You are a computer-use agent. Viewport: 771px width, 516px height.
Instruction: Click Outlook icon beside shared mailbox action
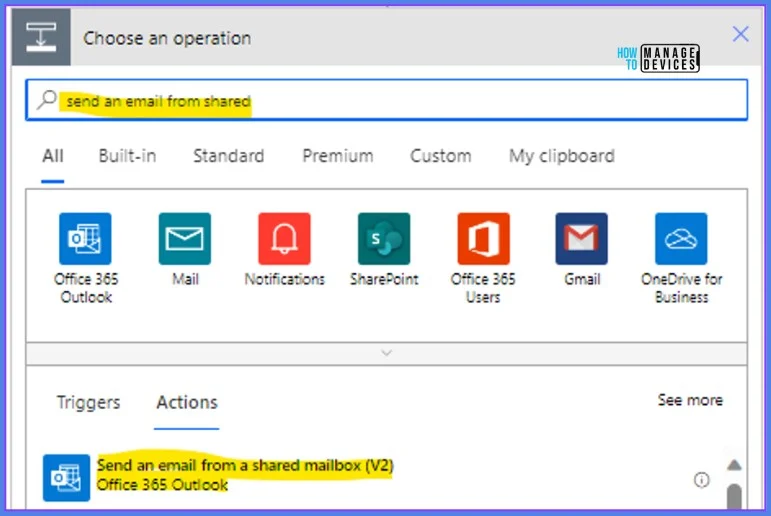66,478
